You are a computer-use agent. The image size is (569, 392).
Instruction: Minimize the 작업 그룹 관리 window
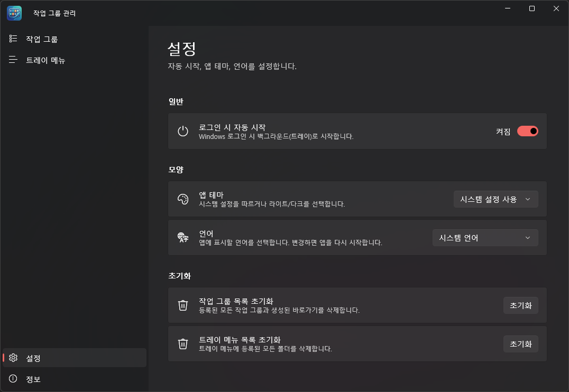point(507,8)
